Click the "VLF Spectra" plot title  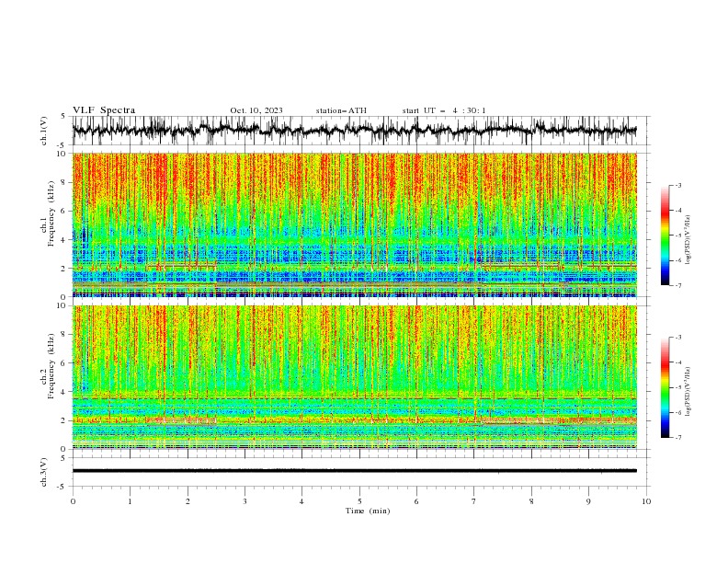pos(104,110)
